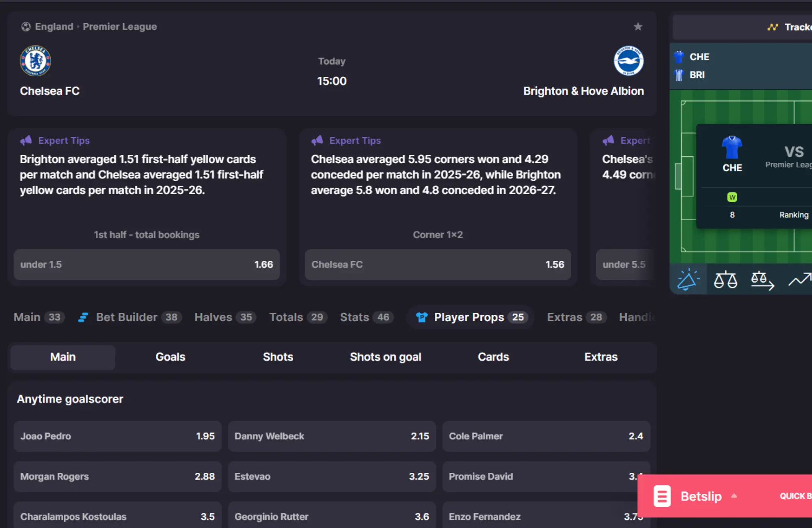The height and width of the screenshot is (528, 812).
Task: Open the Bet Builder tab
Action: (130, 317)
